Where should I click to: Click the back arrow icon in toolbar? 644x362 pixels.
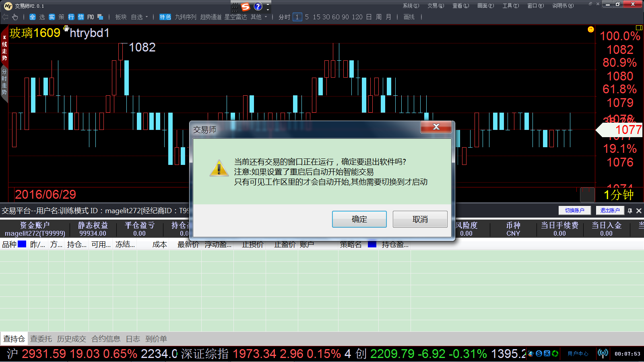tap(5, 17)
